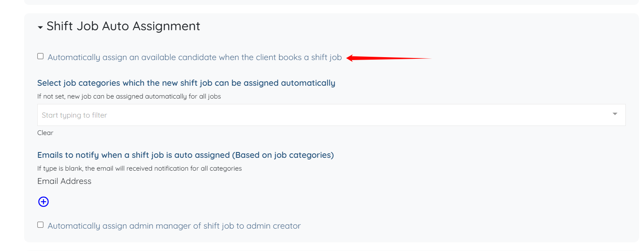Image resolution: width=644 pixels, height=251 pixels.
Task: Click the collapsed panel strip above the section
Action: click(x=331, y=2)
